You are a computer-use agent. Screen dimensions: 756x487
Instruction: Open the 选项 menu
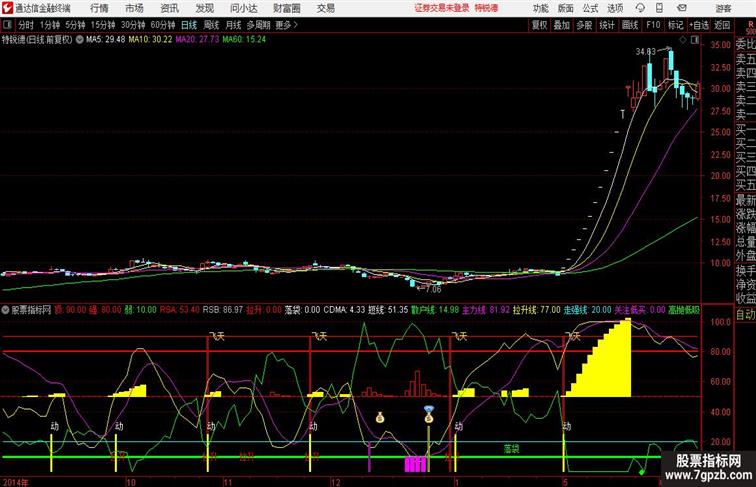tap(615, 8)
